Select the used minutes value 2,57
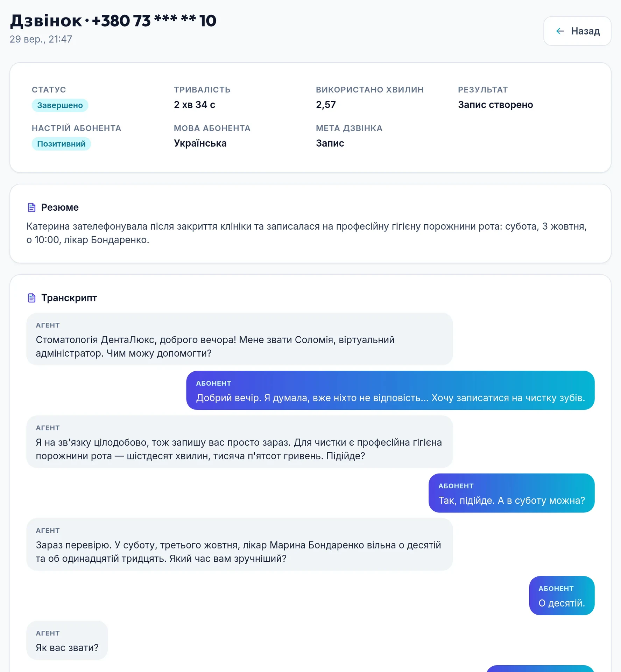Screen dimensions: 621x672 point(326,105)
